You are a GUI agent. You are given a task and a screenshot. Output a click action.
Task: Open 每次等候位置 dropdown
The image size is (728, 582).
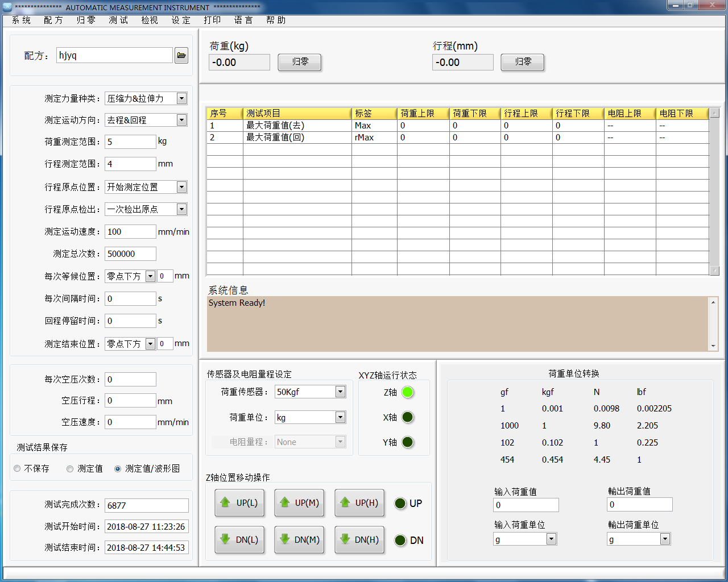pyautogui.click(x=150, y=276)
